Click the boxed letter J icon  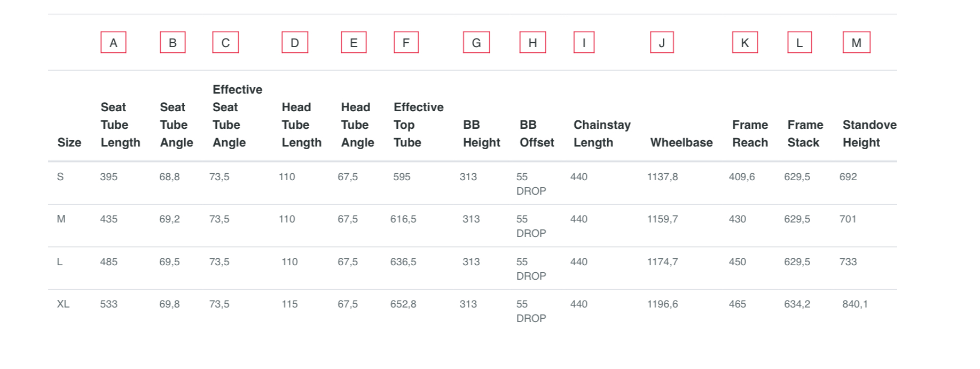tap(662, 43)
